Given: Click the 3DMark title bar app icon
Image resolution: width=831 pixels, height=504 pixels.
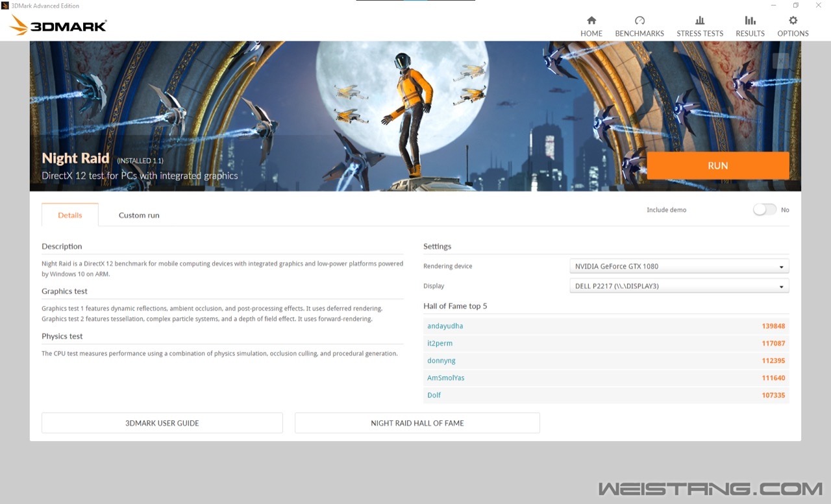Looking at the screenshot, I should [5, 6].
